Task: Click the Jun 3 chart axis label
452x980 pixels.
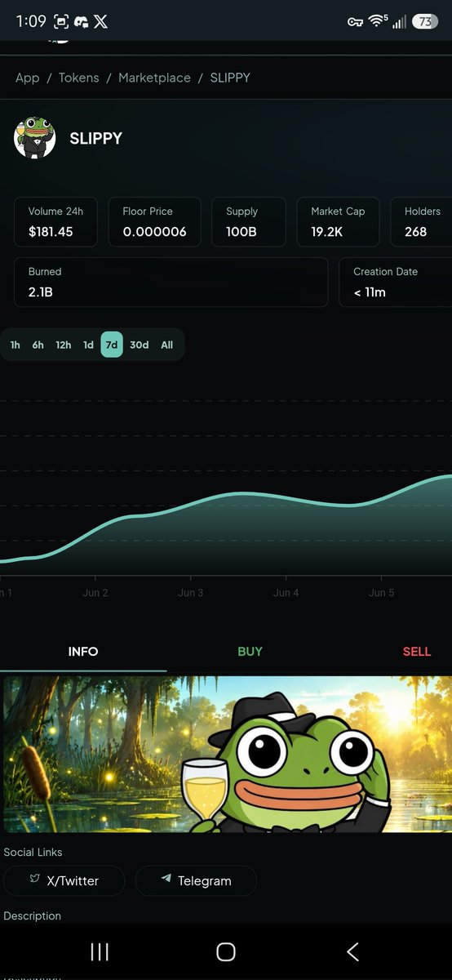Action: pos(191,592)
